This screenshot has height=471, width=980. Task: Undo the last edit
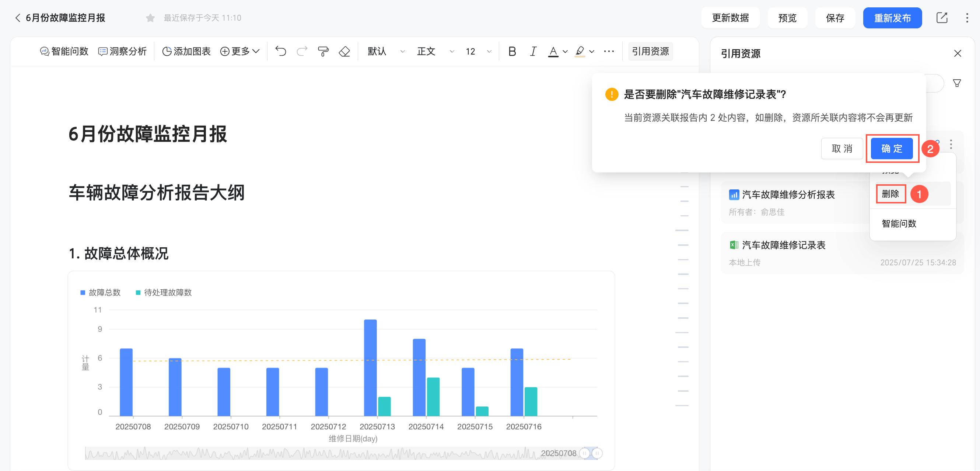coord(281,51)
